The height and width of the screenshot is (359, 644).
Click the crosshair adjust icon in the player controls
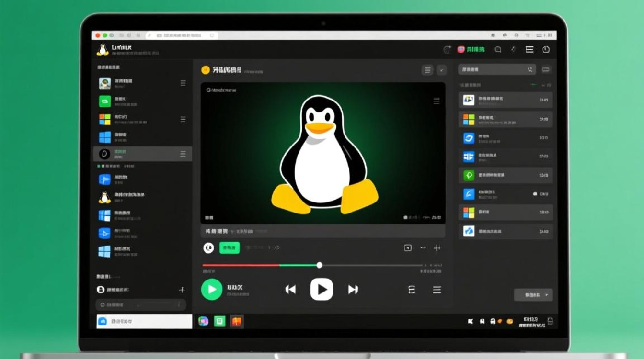pyautogui.click(x=437, y=248)
